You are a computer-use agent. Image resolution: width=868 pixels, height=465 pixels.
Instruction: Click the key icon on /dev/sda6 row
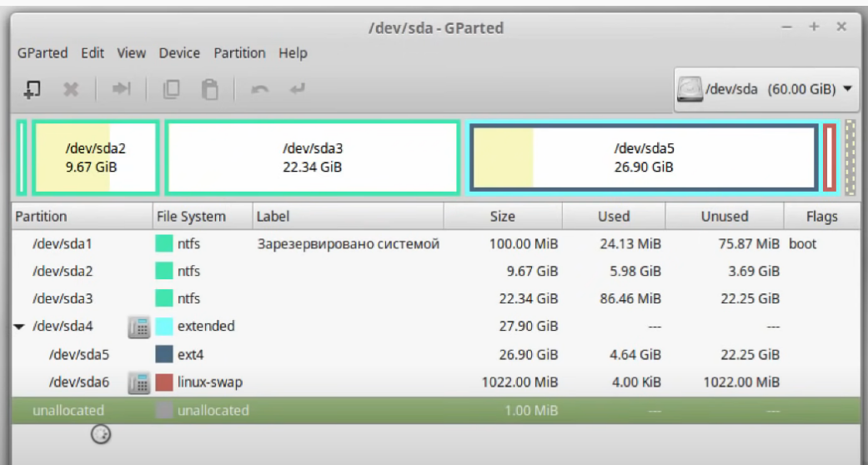coord(139,382)
